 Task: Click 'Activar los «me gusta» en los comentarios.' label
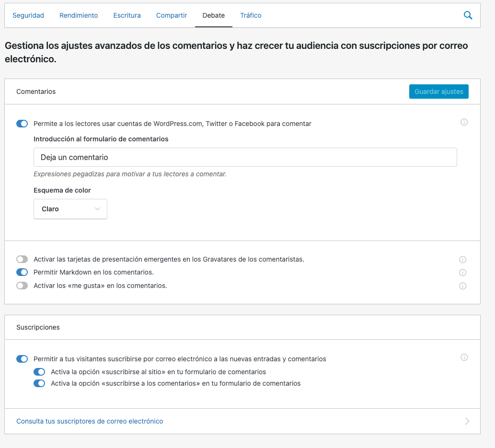(100, 286)
